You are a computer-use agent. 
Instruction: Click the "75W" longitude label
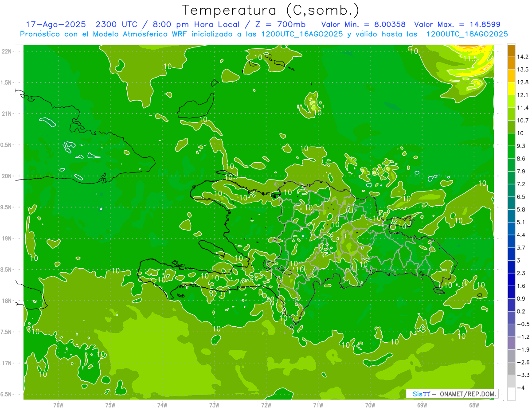tap(110, 405)
